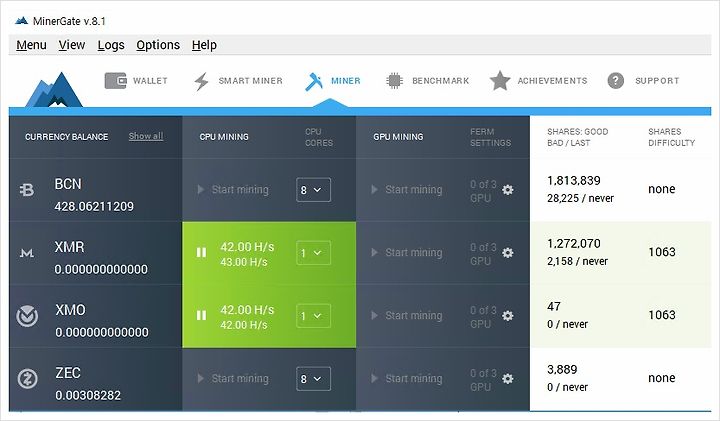Click the Wallet icon in navigation
This screenshot has width=720, height=421.
coord(115,81)
